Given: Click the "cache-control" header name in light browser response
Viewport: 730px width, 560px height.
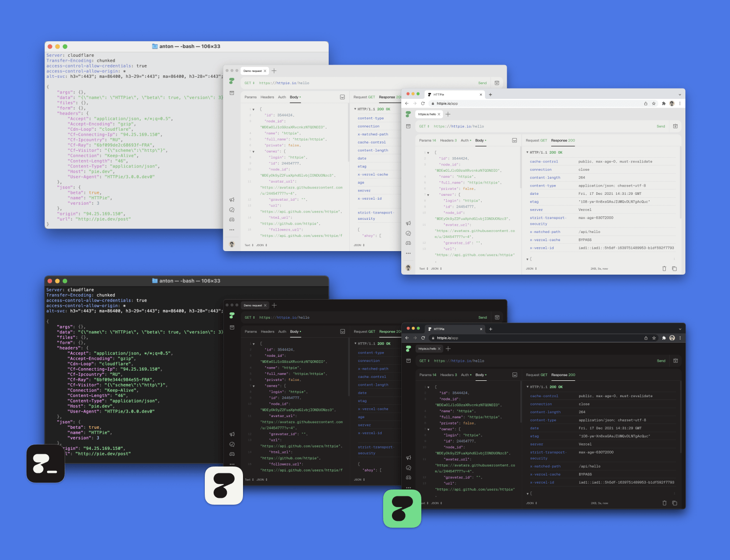Looking at the screenshot, I should [544, 162].
